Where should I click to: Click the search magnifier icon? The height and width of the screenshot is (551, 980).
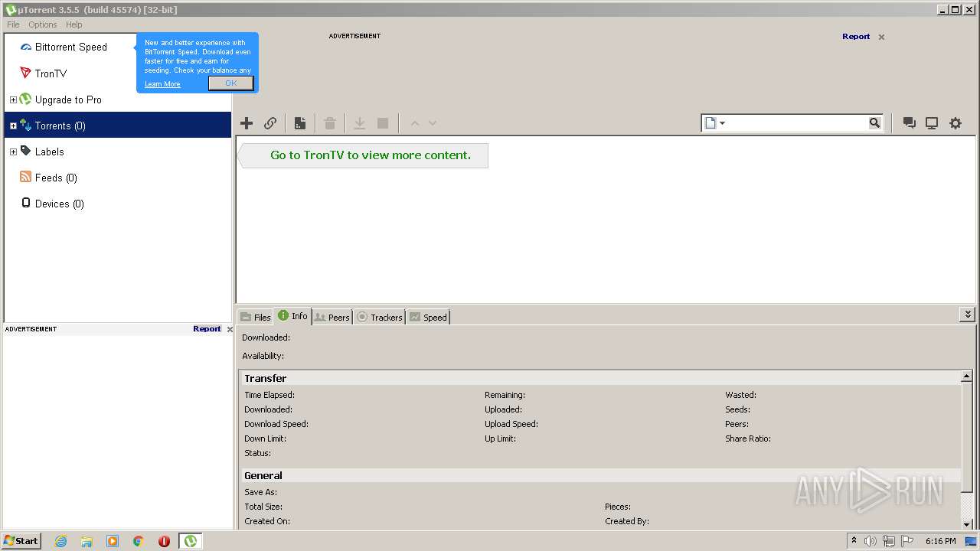(874, 123)
